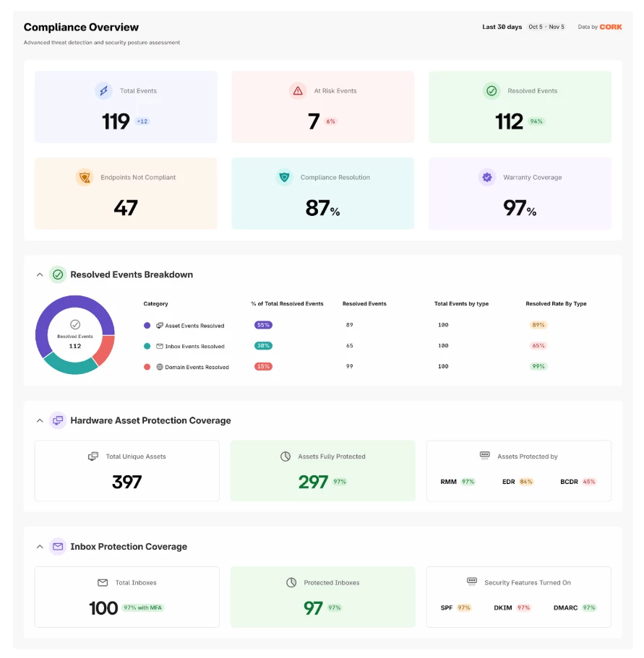Click the Resolved Rate By Type header
The height and width of the screenshot is (658, 644).
557,304
